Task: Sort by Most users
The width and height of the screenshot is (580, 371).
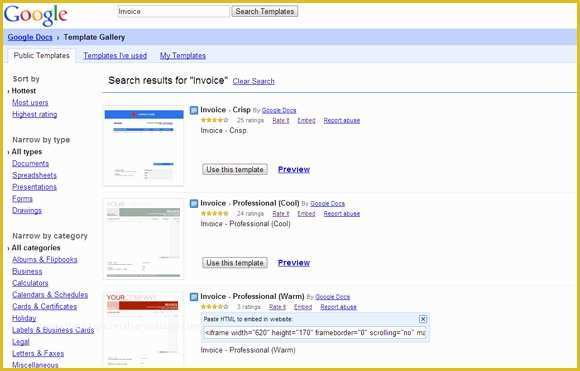Action: point(30,102)
